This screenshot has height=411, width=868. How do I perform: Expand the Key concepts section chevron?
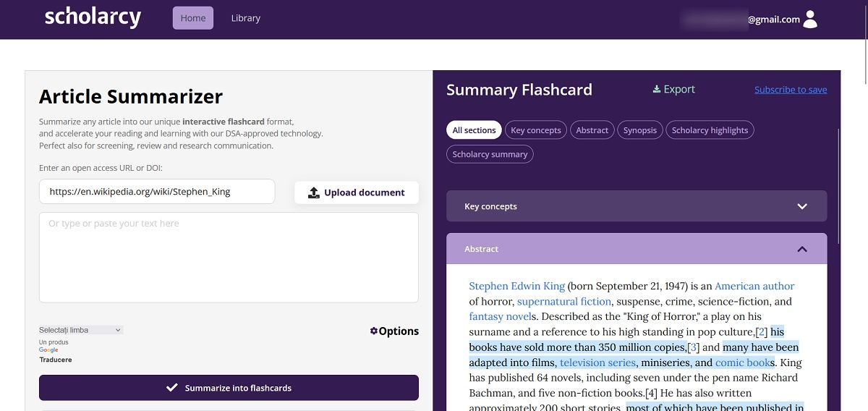coord(802,206)
